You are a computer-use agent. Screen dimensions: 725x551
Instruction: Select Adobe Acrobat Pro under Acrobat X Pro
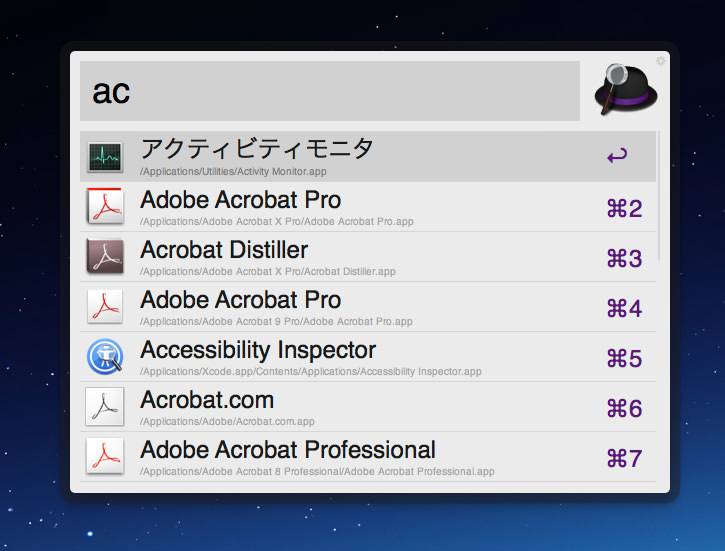click(368, 207)
